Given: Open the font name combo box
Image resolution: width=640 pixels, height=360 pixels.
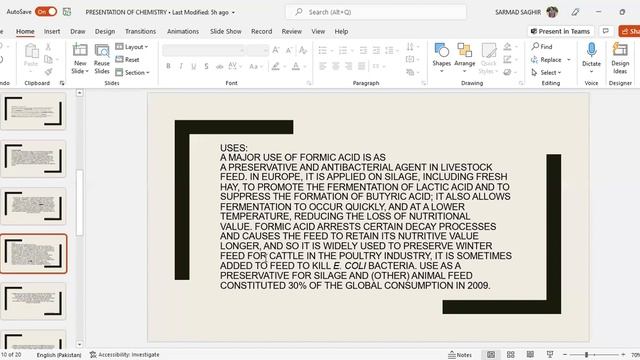Looking at the screenshot, I should coord(204,50).
